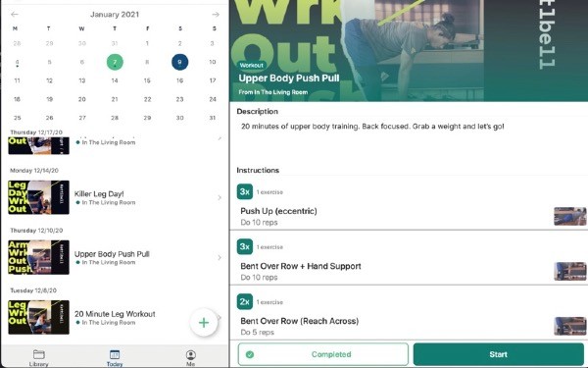Click Killer Leg Day! thumbnail
Viewport: 588px width, 368px height.
point(38,197)
